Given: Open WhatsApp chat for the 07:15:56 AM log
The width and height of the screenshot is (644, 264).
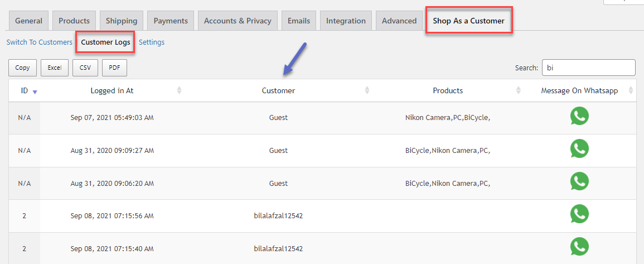Looking at the screenshot, I should 579,214.
